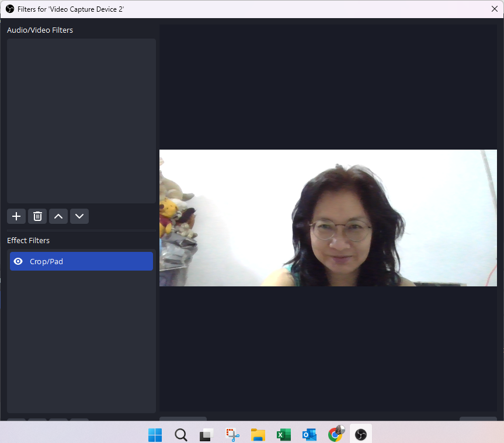Screen dimensions: 504x443
Task: Open taskbar Search magnifier
Action: (181, 435)
